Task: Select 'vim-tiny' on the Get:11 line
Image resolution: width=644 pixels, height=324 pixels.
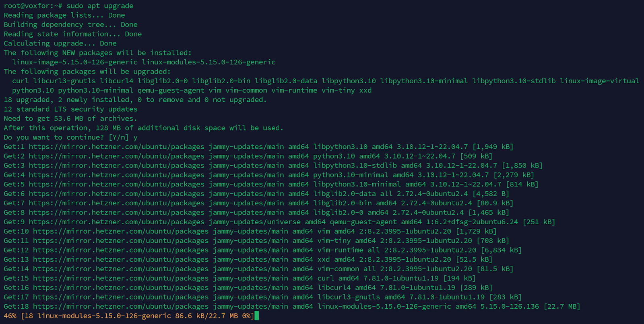Action: point(334,241)
